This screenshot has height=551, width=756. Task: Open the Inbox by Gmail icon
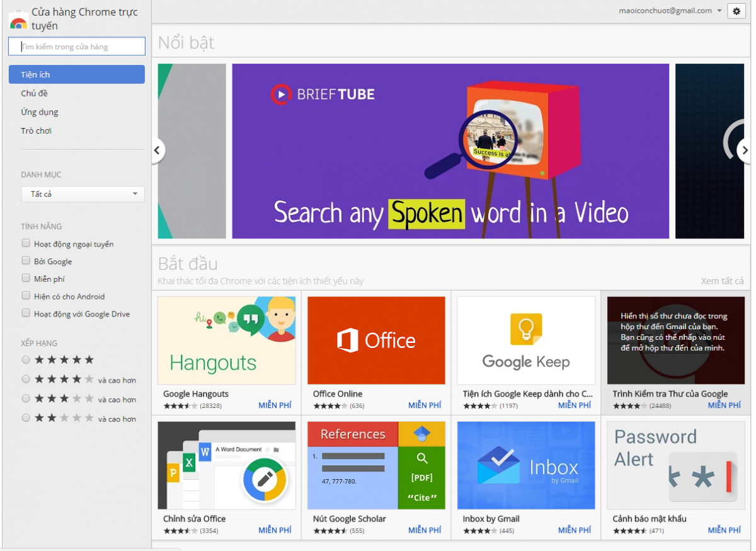[526, 465]
